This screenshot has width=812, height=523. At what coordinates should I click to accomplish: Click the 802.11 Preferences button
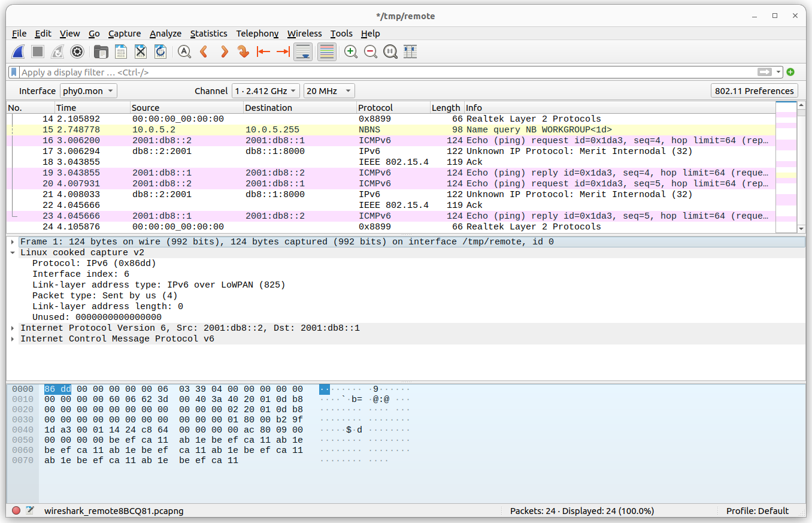tap(754, 90)
